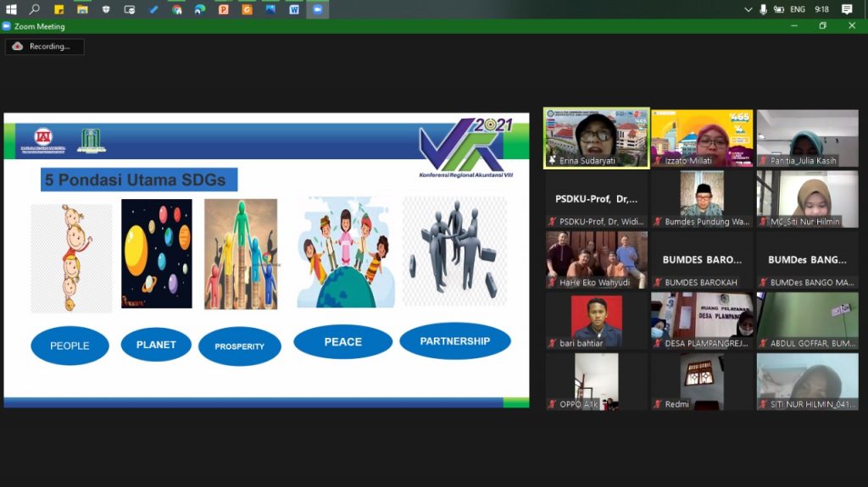Select Erina Sudaryati's video tile
Screen dimensions: 868x487
tap(597, 138)
